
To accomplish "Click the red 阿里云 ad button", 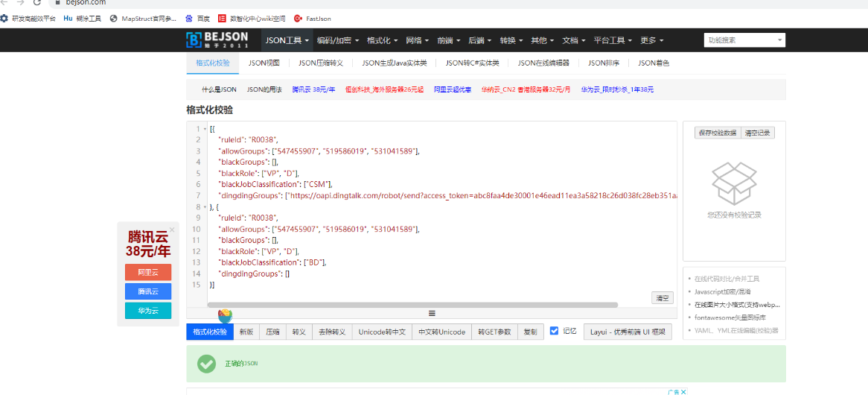I will click(148, 273).
